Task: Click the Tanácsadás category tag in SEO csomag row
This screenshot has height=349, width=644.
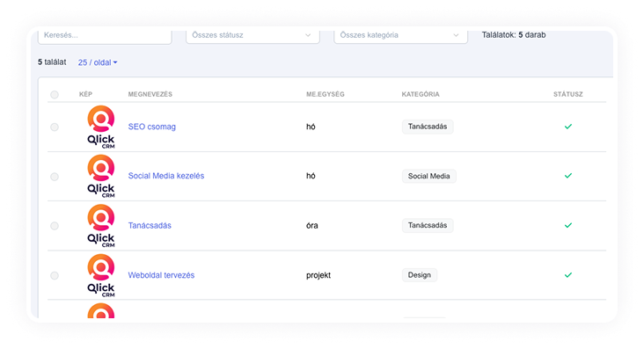Action: (428, 127)
